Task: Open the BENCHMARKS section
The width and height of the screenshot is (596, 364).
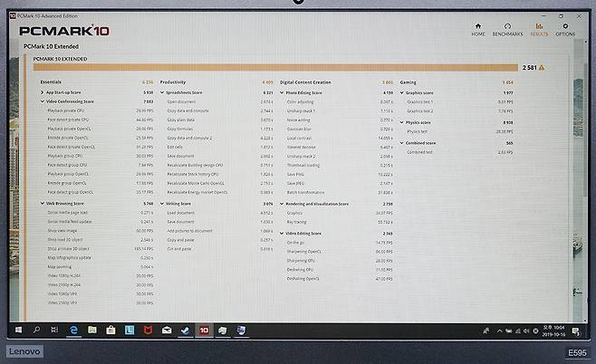Action: tap(507, 29)
